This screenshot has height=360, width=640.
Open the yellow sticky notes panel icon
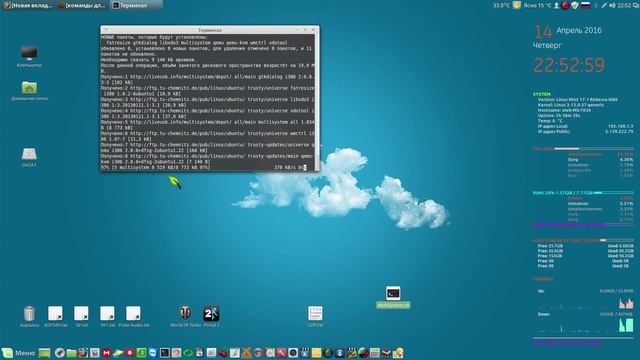point(316,353)
